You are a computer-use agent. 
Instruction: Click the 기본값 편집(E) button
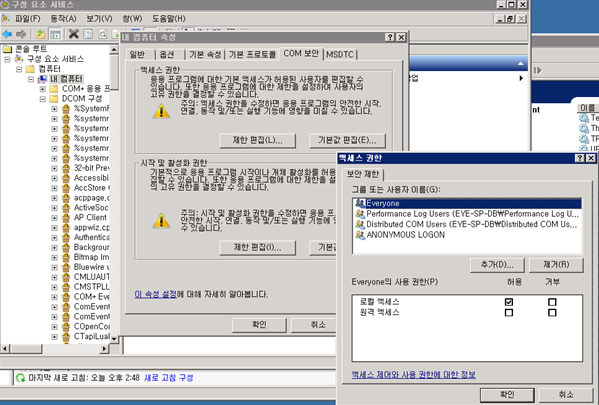point(347,141)
